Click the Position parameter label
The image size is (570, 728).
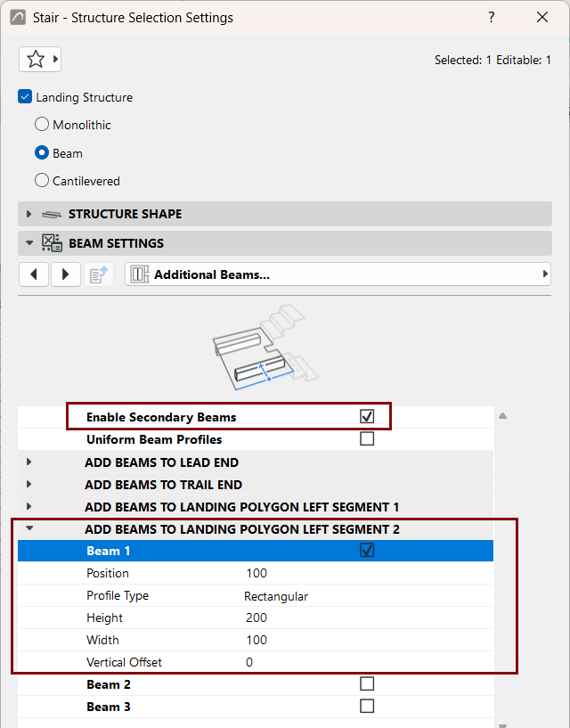point(108,573)
